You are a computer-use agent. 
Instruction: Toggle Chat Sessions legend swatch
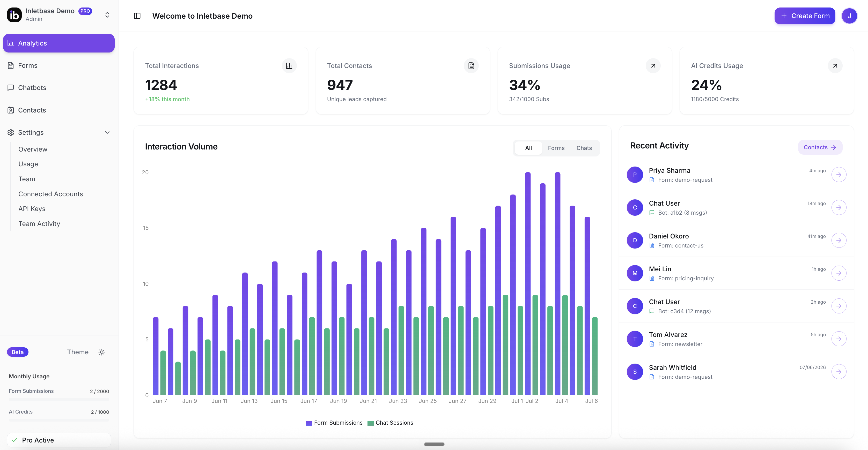[371, 423]
